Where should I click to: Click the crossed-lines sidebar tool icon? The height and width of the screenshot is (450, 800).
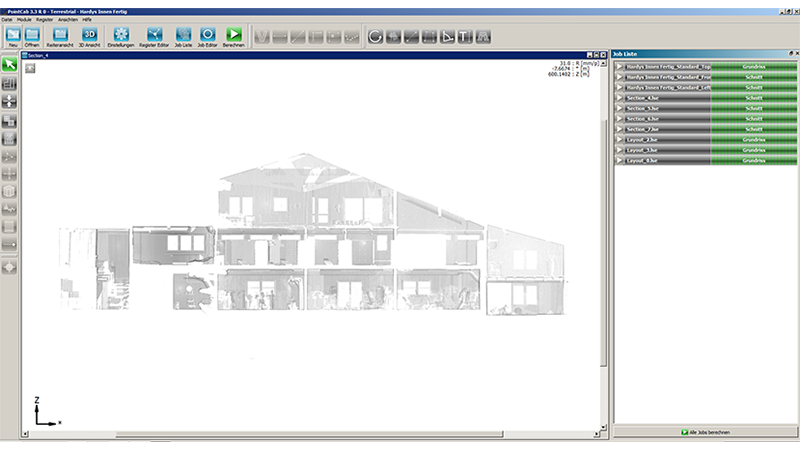(x=9, y=174)
